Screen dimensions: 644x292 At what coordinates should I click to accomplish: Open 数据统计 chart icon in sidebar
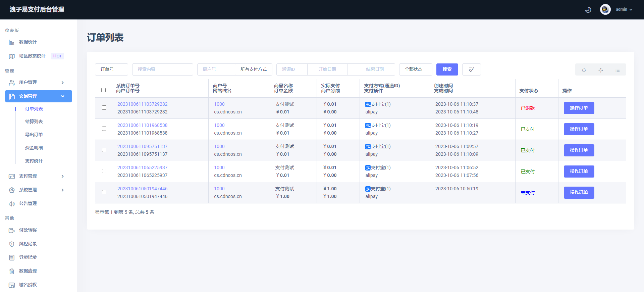click(12, 43)
